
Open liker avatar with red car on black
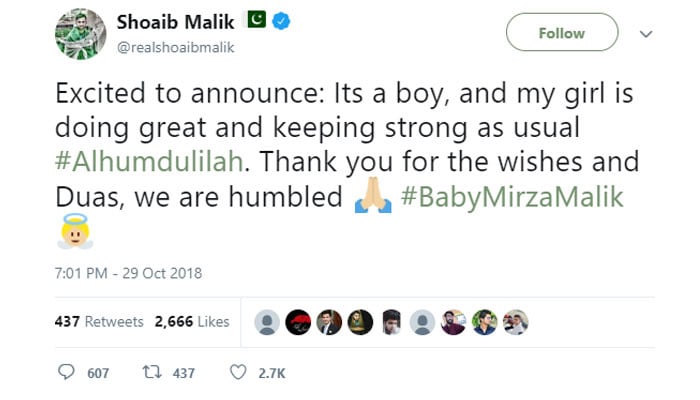(x=298, y=322)
